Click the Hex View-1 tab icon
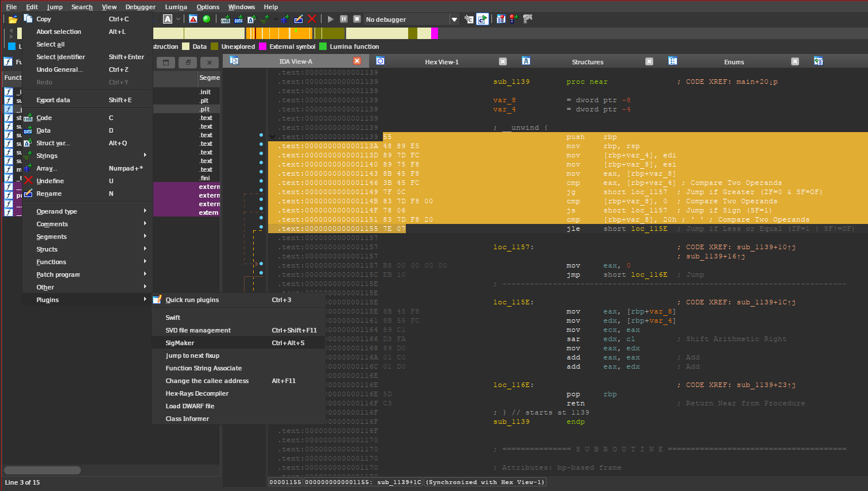This screenshot has height=491, width=868. pos(380,61)
